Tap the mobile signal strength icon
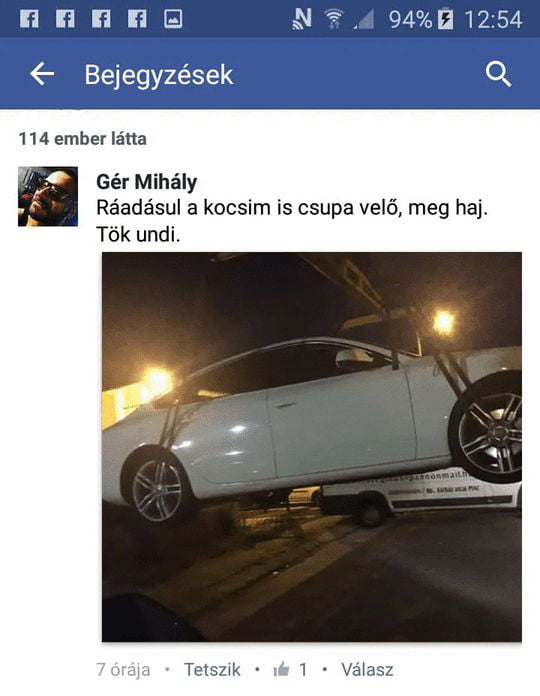Image resolution: width=540 pixels, height=696 pixels. pos(364,20)
